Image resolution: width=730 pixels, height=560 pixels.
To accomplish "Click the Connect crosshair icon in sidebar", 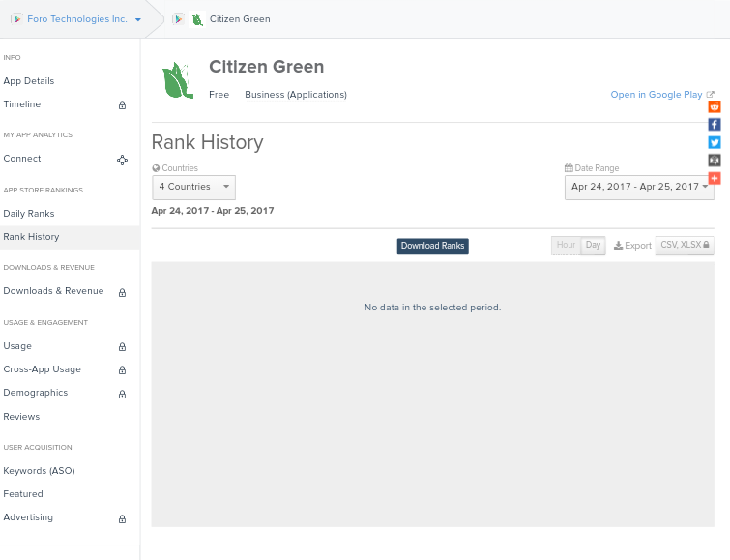I will (122, 160).
